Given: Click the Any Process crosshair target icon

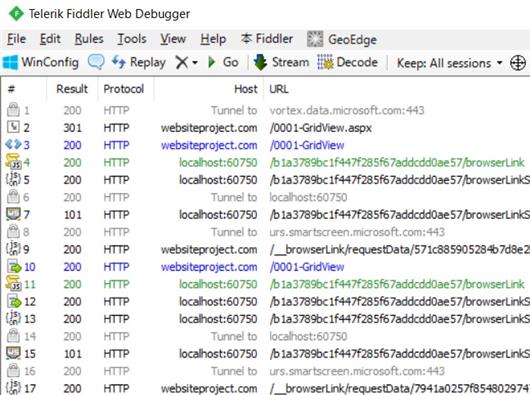Looking at the screenshot, I should coord(518,63).
